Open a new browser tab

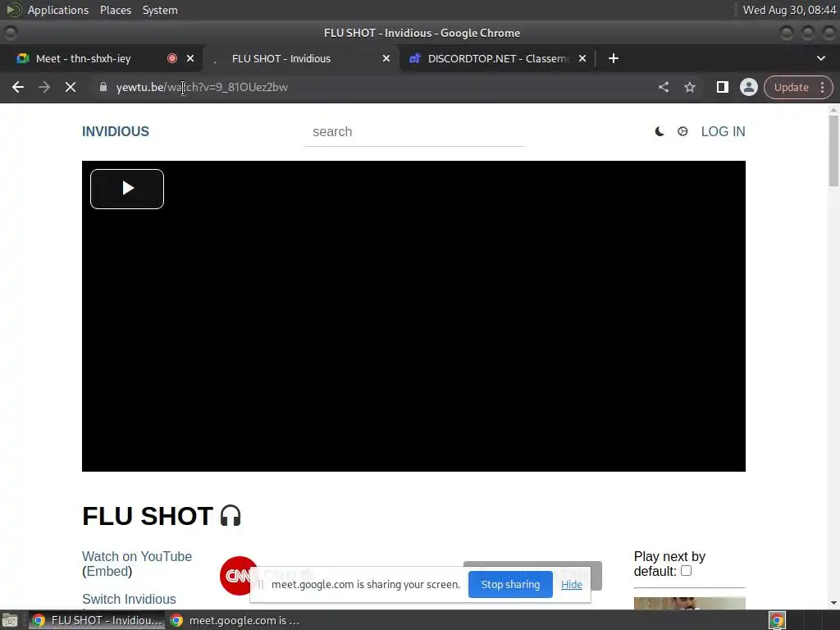pyautogui.click(x=614, y=58)
